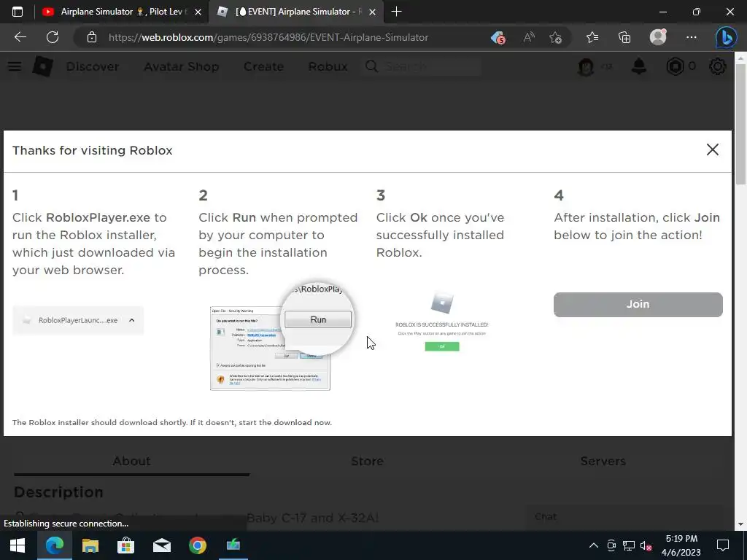Reload the page with the refresh icon
This screenshot has width=747, height=560.
pyautogui.click(x=53, y=37)
